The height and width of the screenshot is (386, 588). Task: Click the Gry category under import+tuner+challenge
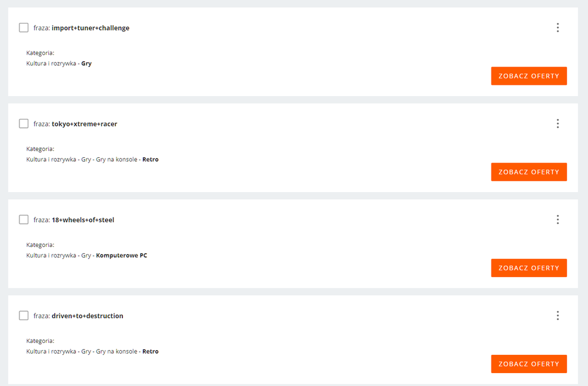point(87,64)
